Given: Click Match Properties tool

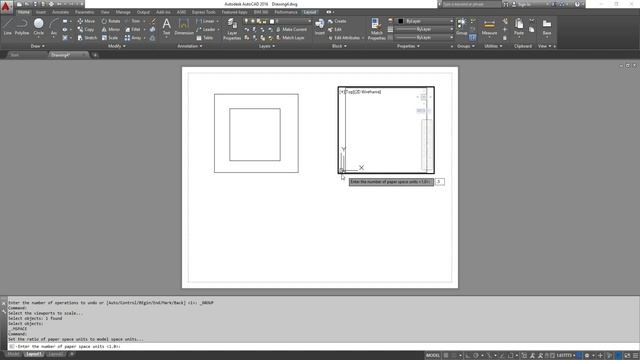Looking at the screenshot, I should (376, 29).
